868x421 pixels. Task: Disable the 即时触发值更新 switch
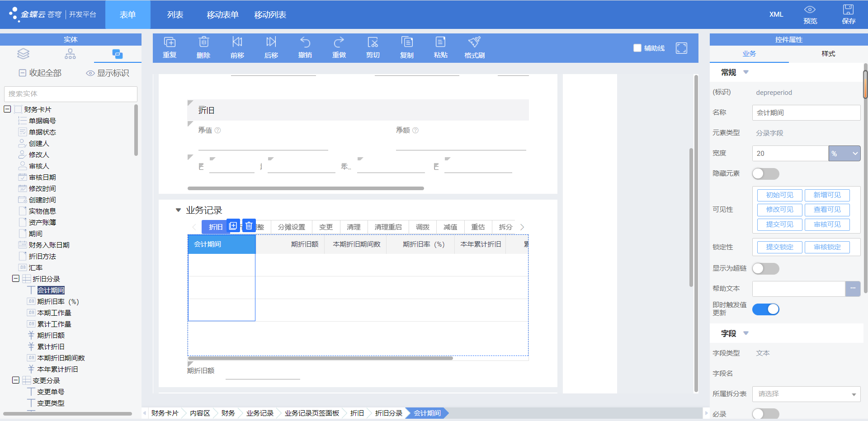click(x=765, y=309)
